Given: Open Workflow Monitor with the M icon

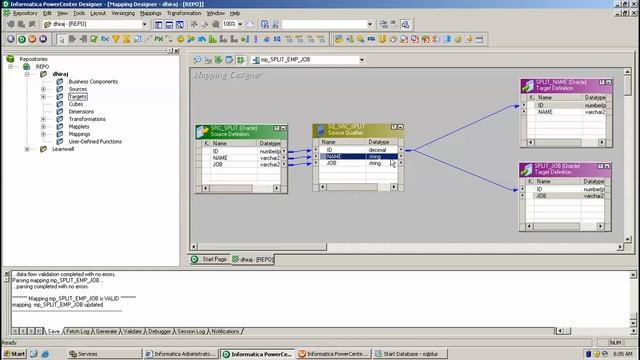Looking at the screenshot, I should [x=43, y=39].
